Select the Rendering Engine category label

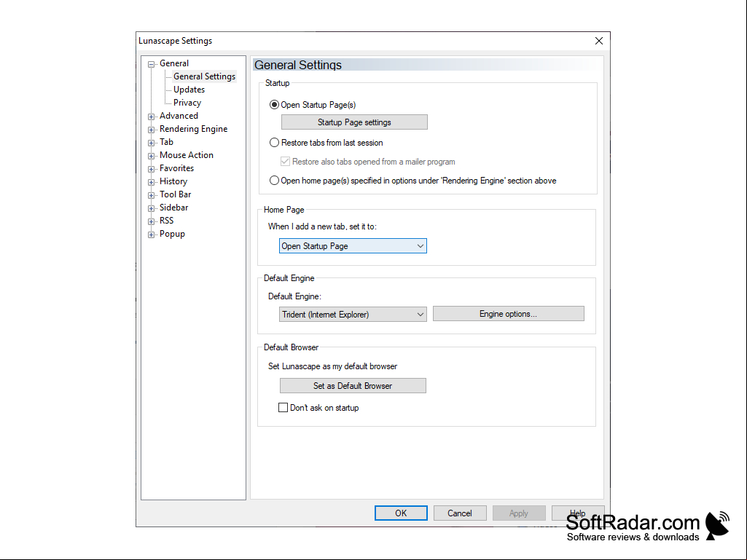click(x=193, y=129)
